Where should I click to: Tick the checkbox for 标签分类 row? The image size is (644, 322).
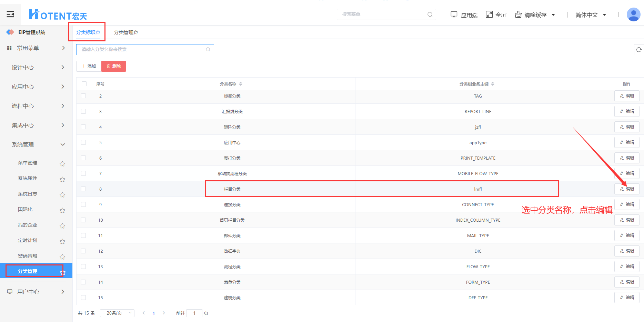point(83,96)
